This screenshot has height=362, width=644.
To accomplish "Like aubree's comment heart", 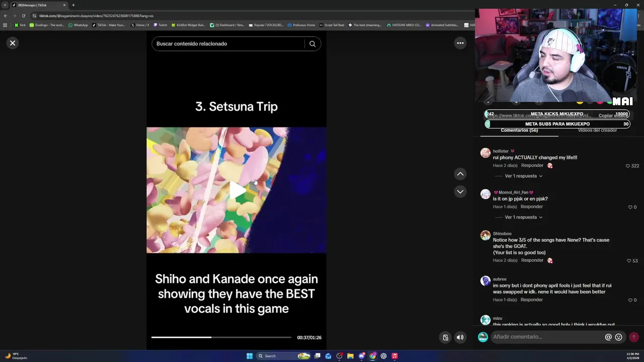I will [630, 300].
